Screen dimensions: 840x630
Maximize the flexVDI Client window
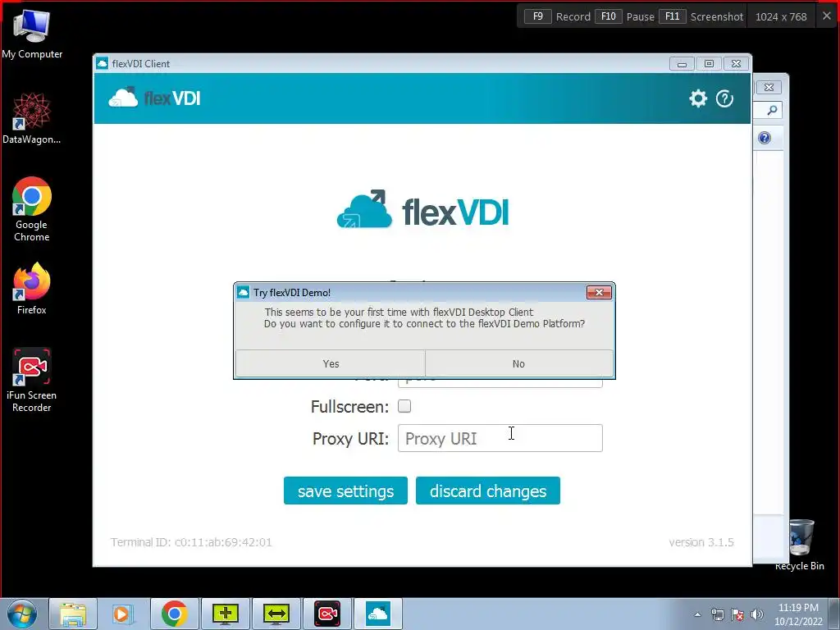coord(709,64)
